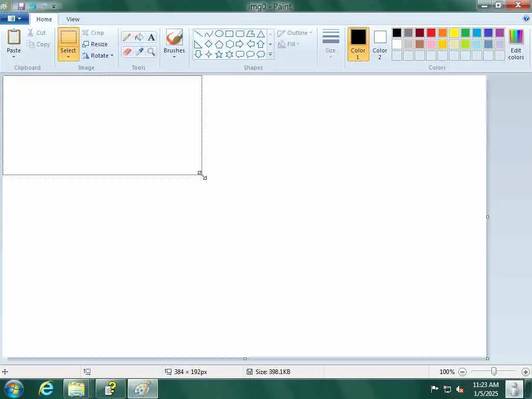Select the Pentagon shape
Screen dimensions: 532x399
point(219,44)
